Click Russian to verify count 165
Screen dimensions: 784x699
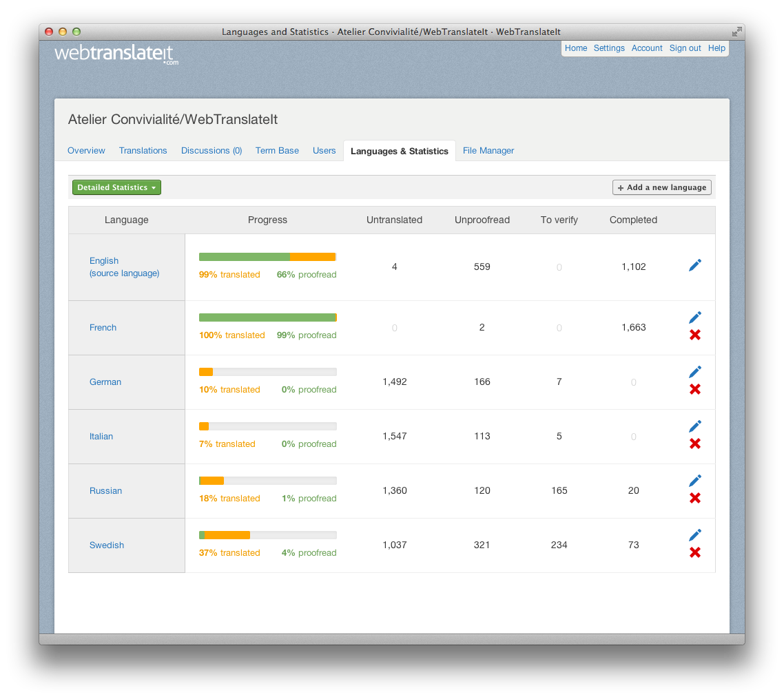tap(559, 490)
